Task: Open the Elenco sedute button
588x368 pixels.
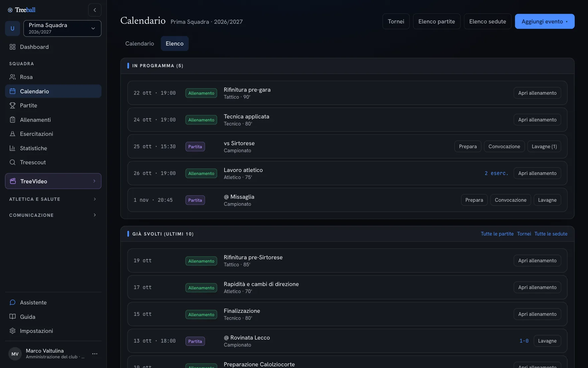Action: (487, 21)
